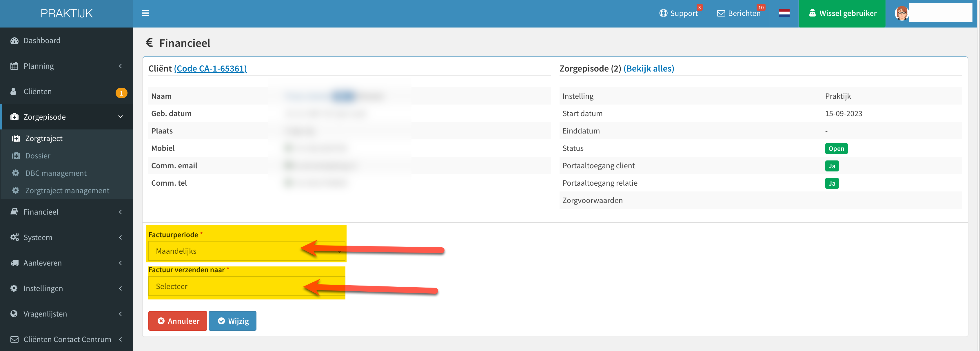Click the Systeem gears icon
Viewport: 980px width, 351px height.
(14, 237)
